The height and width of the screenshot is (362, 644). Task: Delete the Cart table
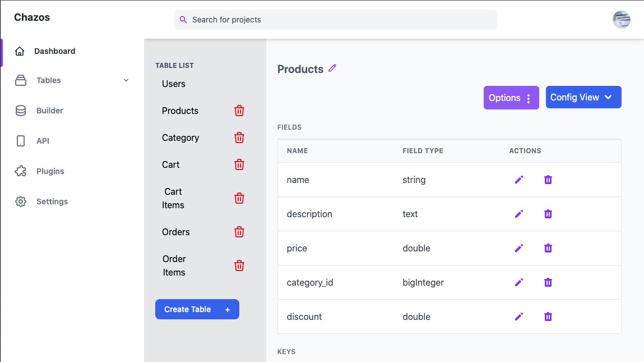(x=239, y=164)
